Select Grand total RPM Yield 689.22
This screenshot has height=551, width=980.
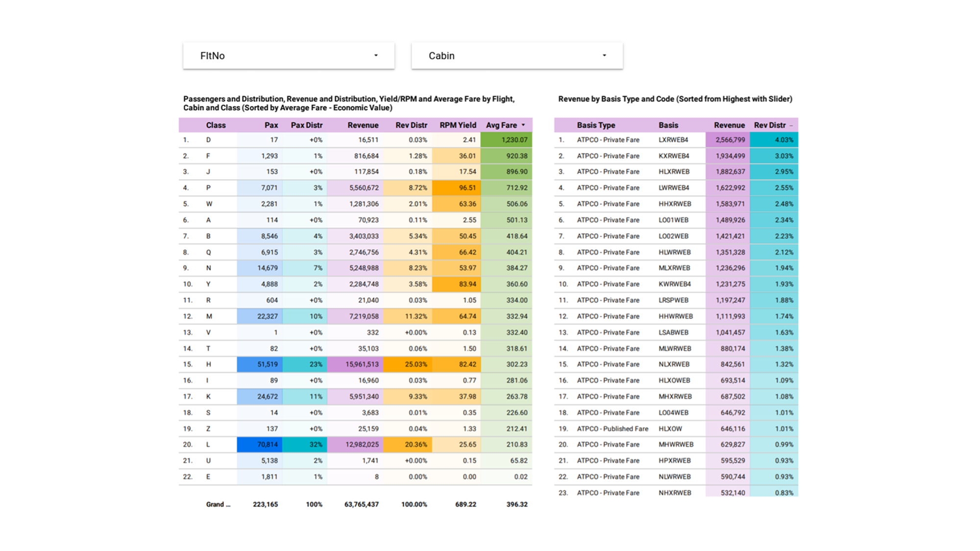click(465, 504)
